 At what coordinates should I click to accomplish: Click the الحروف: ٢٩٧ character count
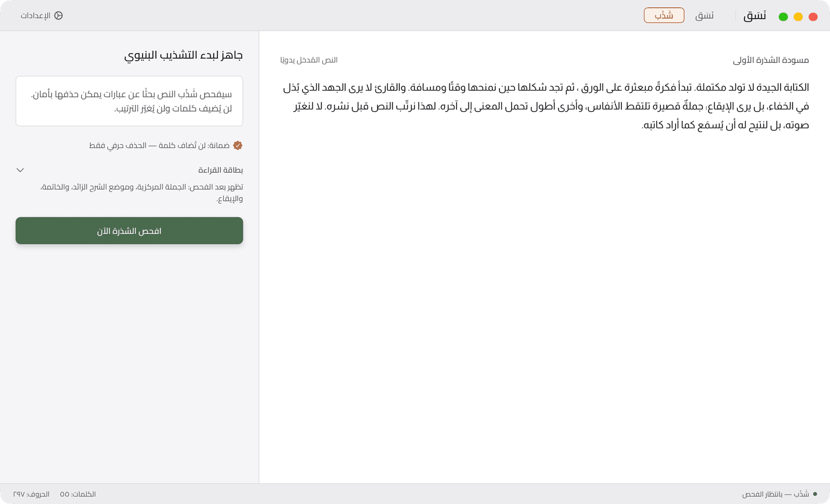click(31, 494)
